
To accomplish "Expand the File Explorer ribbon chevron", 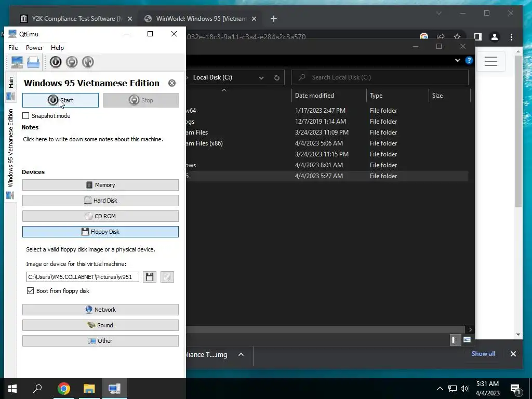I will [x=458, y=60].
